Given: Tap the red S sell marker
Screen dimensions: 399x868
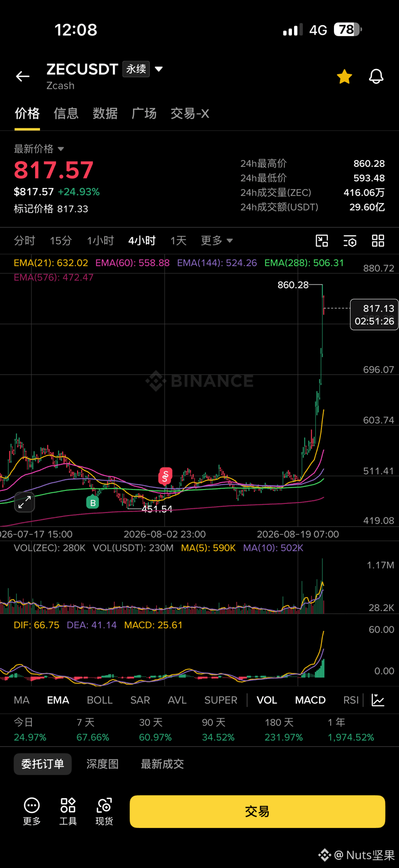Looking at the screenshot, I should coord(165,476).
